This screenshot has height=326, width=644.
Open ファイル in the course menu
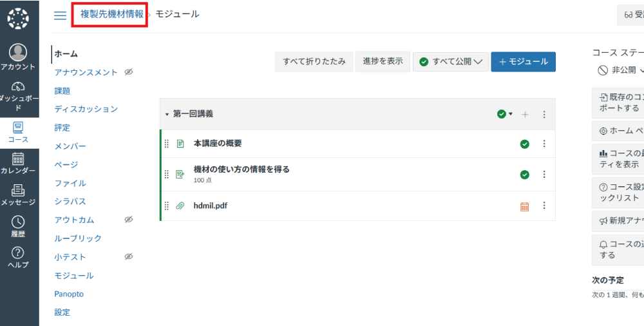(x=70, y=183)
